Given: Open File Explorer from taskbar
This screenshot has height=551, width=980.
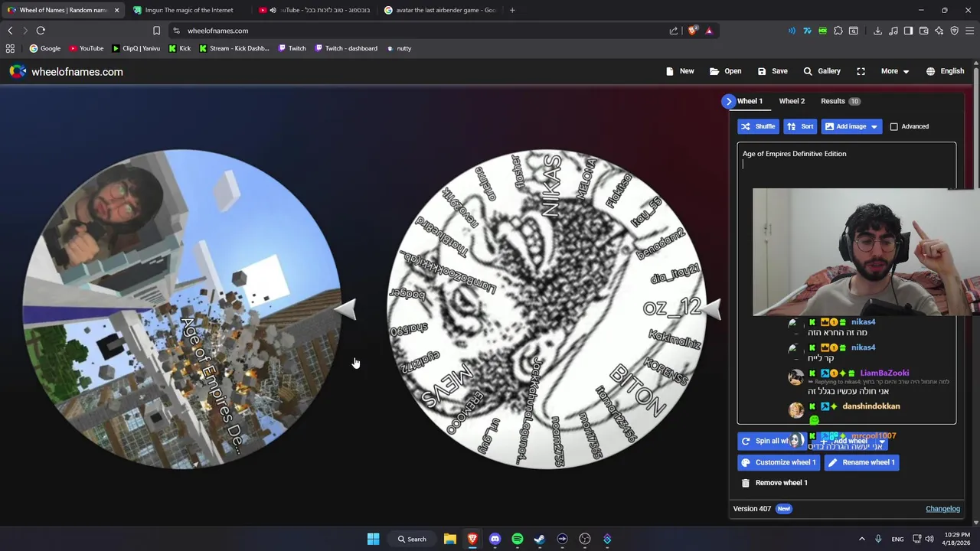Looking at the screenshot, I should pyautogui.click(x=450, y=539).
